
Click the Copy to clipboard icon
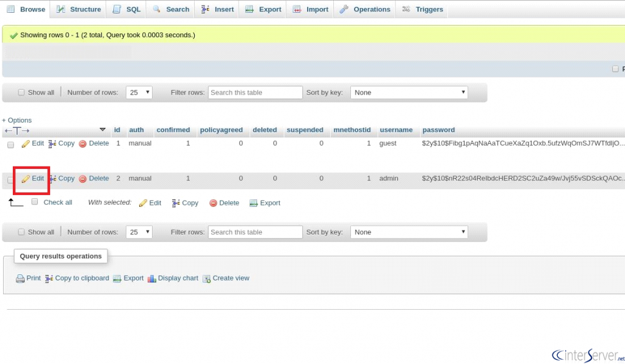[x=49, y=279]
